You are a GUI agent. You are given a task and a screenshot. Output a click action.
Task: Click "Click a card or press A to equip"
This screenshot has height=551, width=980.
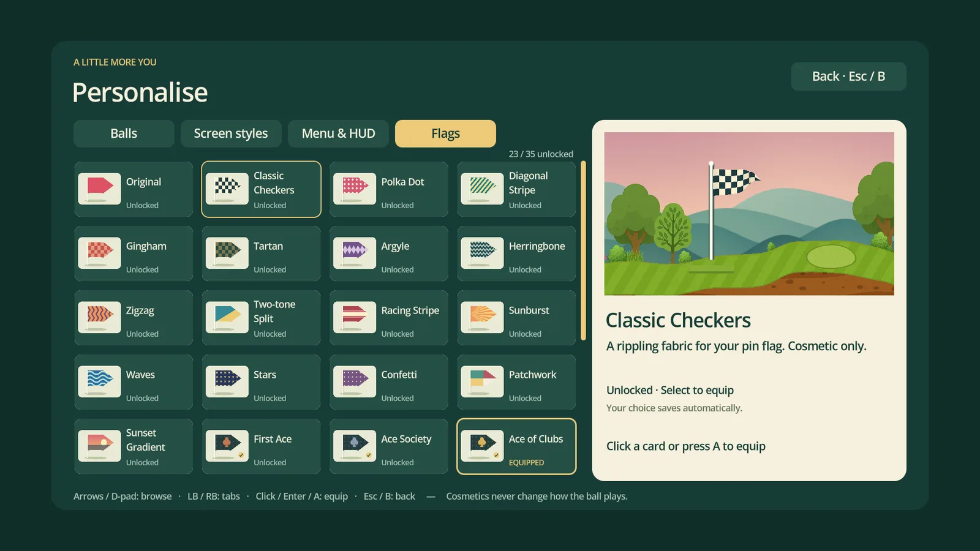tap(686, 446)
